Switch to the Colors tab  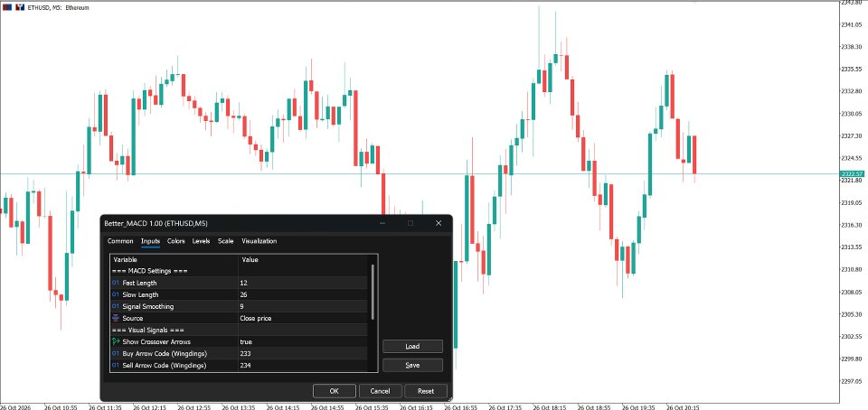[x=176, y=241]
